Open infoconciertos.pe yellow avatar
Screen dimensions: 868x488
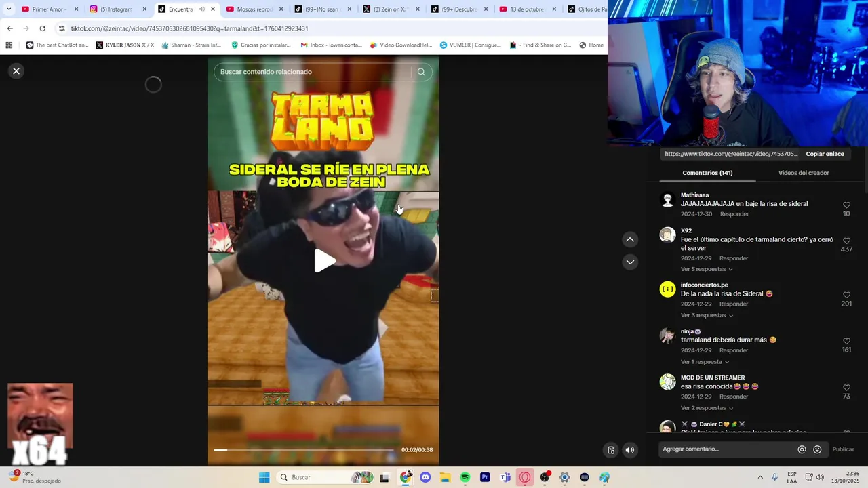point(668,290)
